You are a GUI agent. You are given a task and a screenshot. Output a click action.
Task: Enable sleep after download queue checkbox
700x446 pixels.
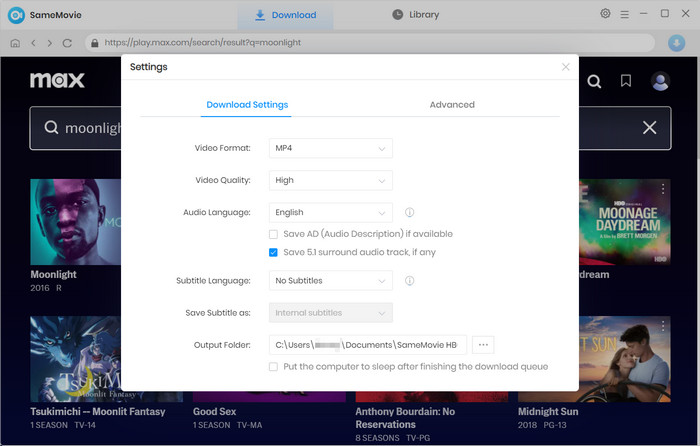[273, 367]
